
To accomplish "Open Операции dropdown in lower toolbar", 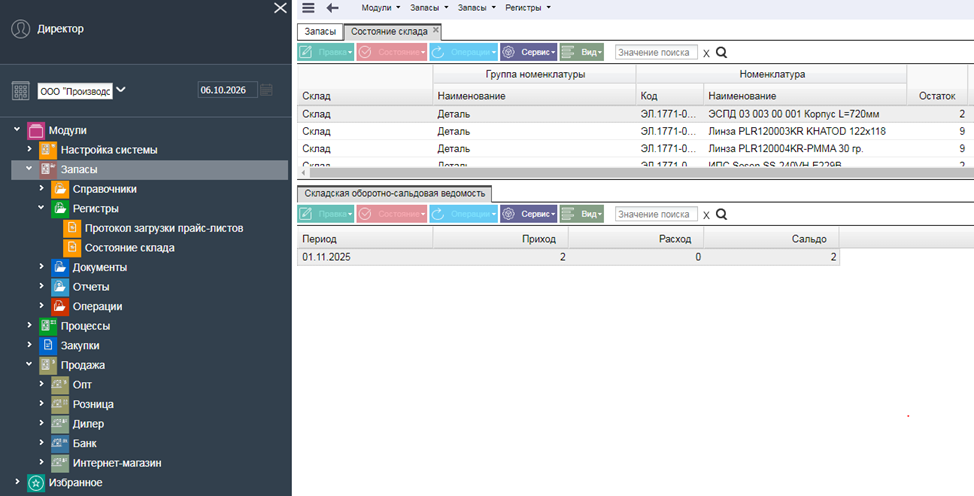I will [463, 214].
